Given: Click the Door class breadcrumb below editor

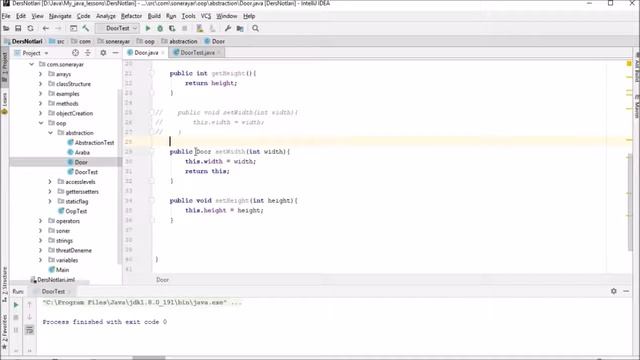Looking at the screenshot, I should click(162, 280).
